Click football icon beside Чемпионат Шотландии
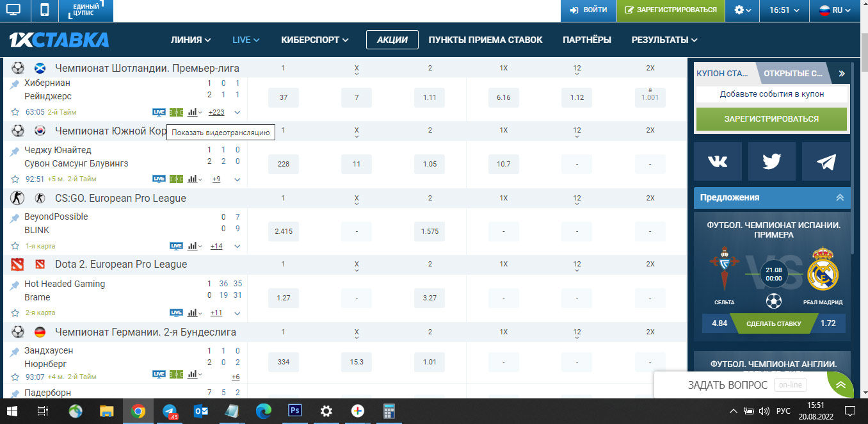Screen dimensions: 868x424 click(18, 68)
